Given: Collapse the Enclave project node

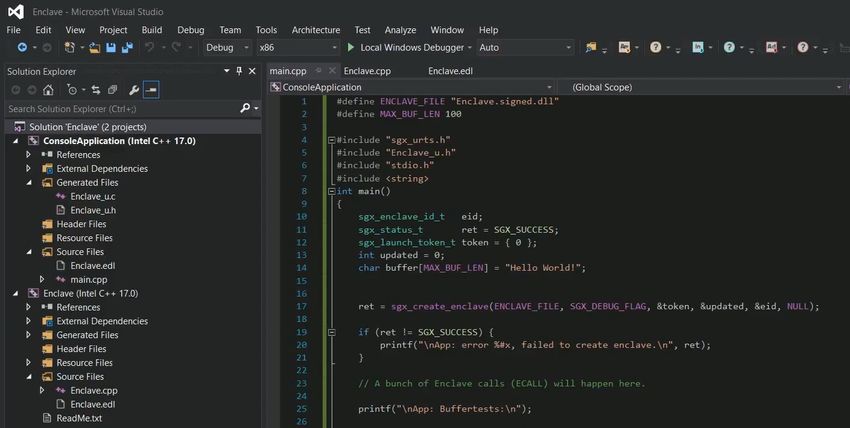Looking at the screenshot, I should click(16, 294).
